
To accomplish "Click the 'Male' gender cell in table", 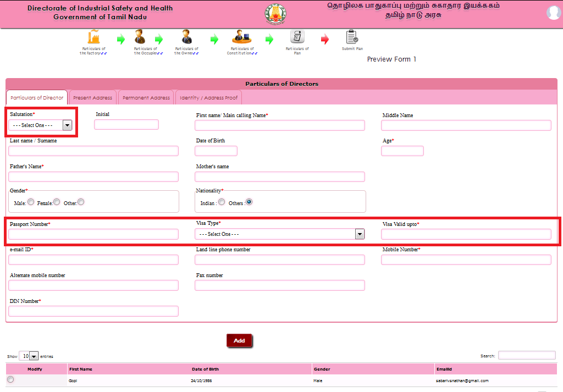I will coord(318,380).
